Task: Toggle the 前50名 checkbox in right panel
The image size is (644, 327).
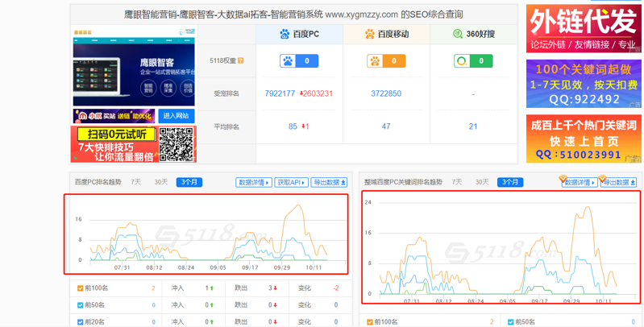Action: coord(511,322)
